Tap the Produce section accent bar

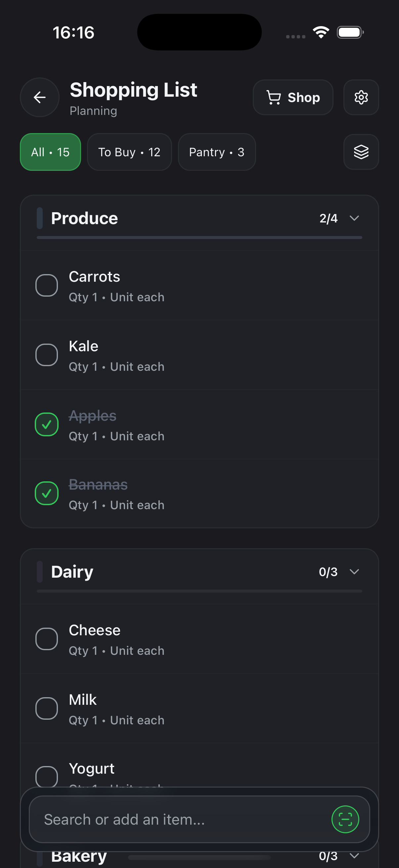(40, 218)
